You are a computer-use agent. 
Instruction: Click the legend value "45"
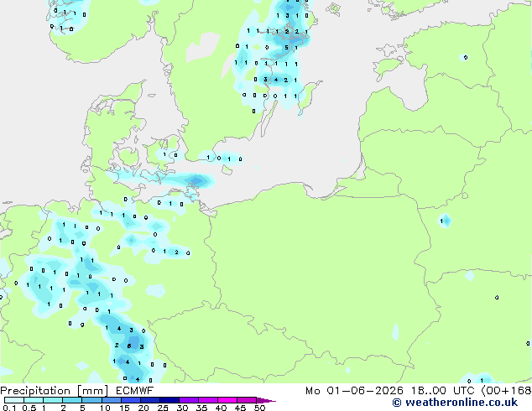[x=240, y=408]
